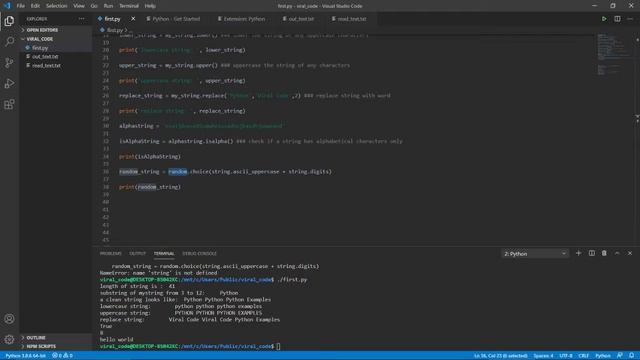The image size is (640, 360).
Task: Click the feedback icon in status bar
Action: click(620, 356)
